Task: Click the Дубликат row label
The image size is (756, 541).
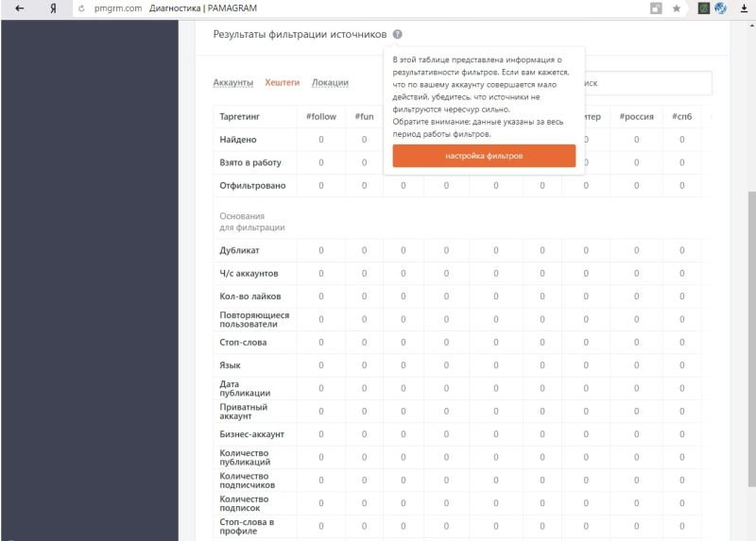Action: pyautogui.click(x=239, y=250)
